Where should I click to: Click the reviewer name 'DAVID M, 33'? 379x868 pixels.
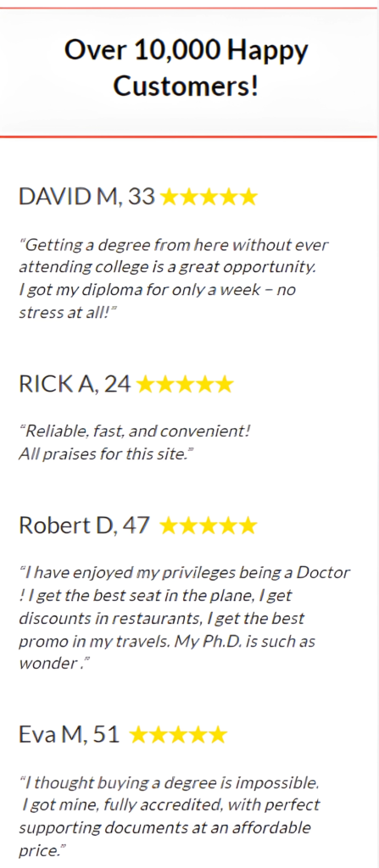(x=87, y=197)
